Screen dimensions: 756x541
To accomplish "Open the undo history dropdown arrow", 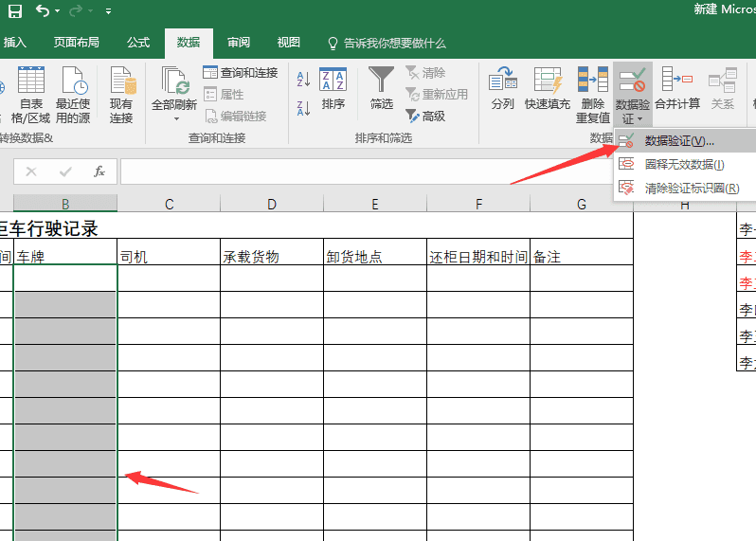I will point(58,11).
